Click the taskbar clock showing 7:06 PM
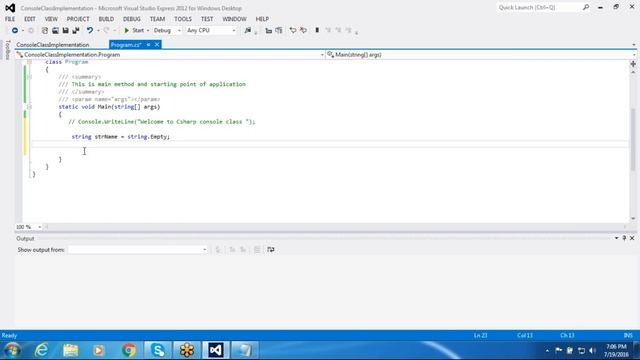This screenshot has height=360, width=640. point(616,351)
